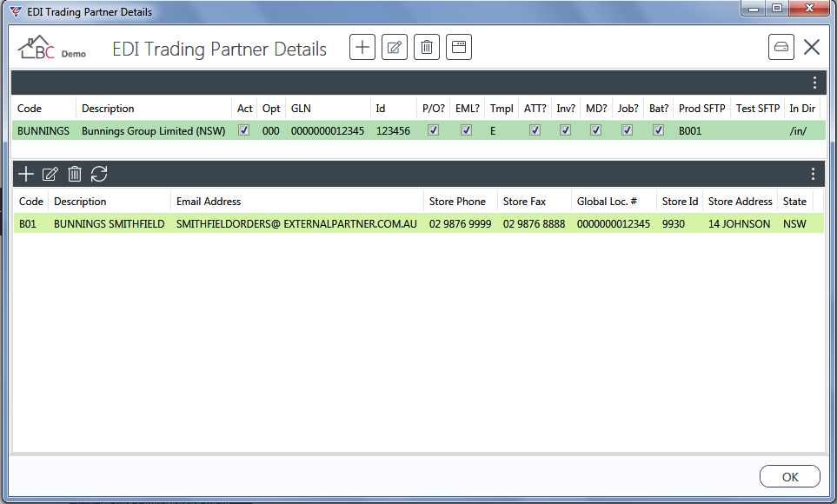Screen dimensions: 837x504
Task: Click the BC Demo logo
Action: 52,48
